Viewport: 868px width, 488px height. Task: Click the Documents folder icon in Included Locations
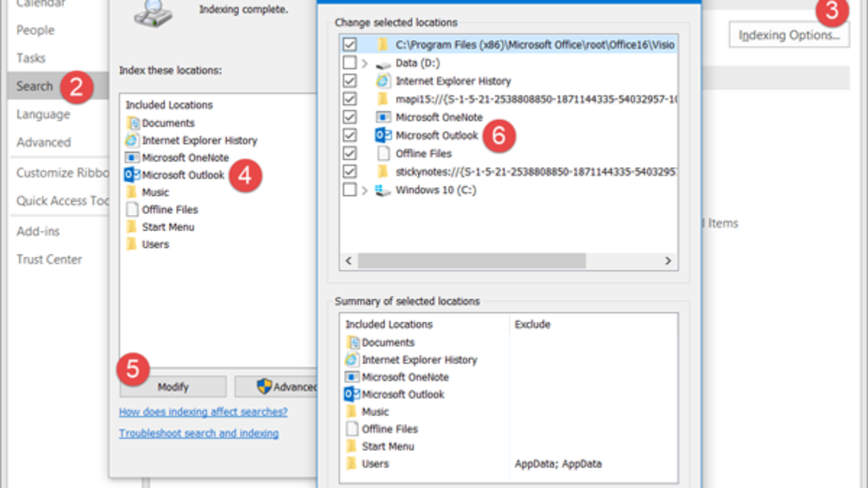132,123
